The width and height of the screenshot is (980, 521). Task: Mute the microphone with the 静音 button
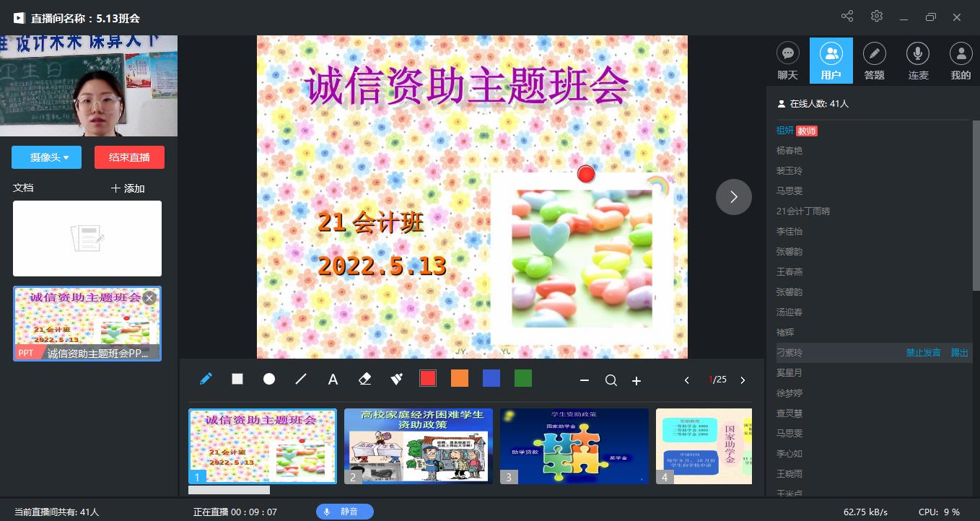pyautogui.click(x=345, y=512)
